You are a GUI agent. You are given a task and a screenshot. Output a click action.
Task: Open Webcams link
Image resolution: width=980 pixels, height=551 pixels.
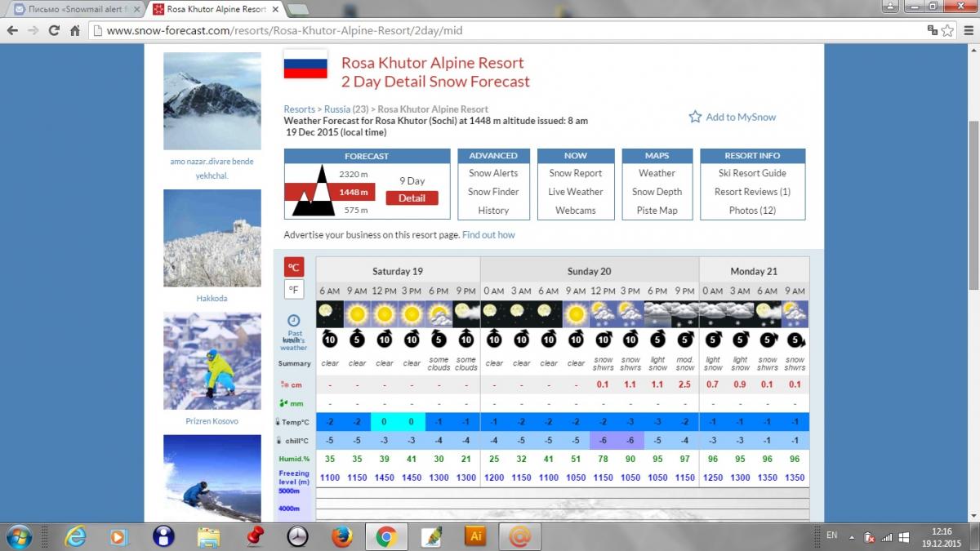click(x=576, y=211)
